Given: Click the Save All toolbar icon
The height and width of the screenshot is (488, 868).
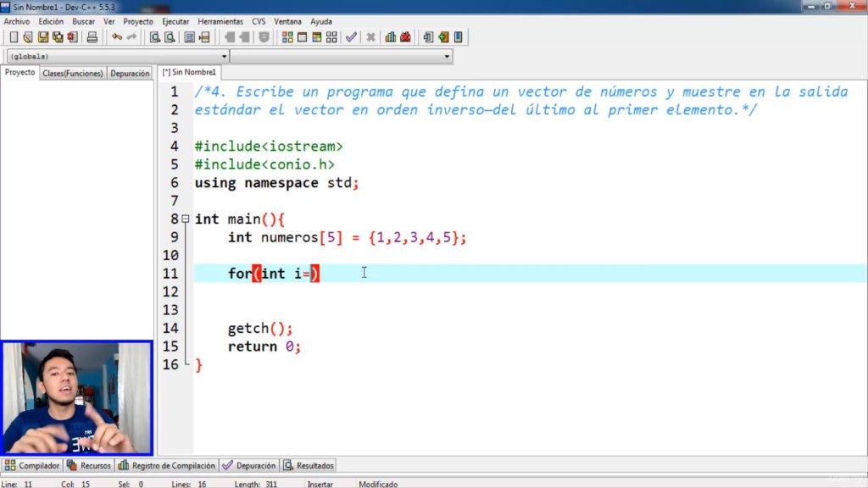Looking at the screenshot, I should pos(58,37).
